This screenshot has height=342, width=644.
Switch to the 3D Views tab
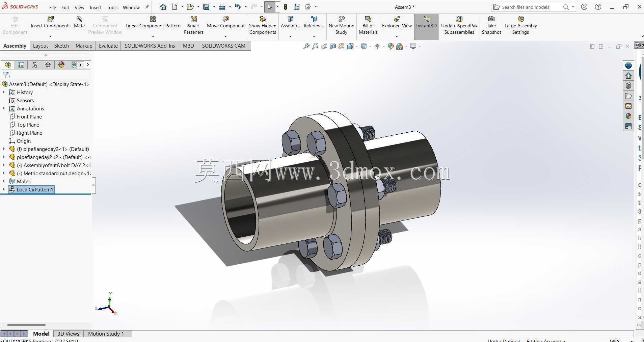click(68, 334)
